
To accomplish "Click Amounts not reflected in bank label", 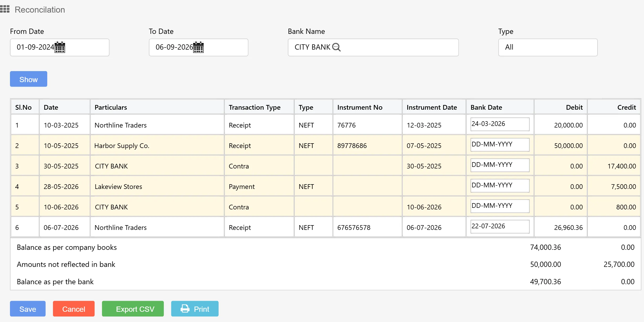I will tap(66, 264).
